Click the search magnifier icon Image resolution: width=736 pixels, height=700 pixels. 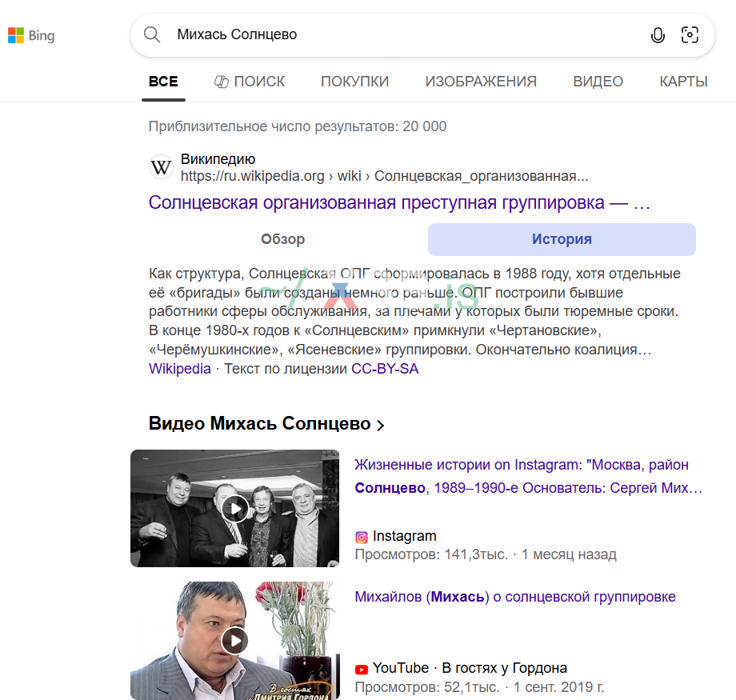(x=152, y=35)
